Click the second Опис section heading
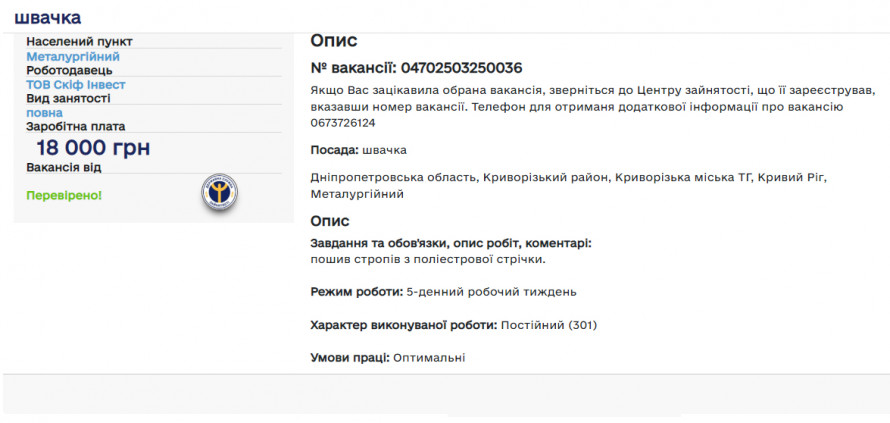The height and width of the screenshot is (423, 890). pyautogui.click(x=330, y=221)
